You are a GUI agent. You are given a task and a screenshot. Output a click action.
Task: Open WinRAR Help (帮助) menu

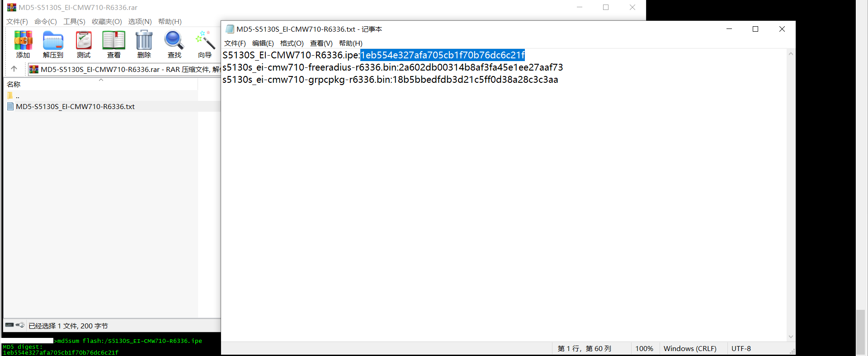coord(170,21)
